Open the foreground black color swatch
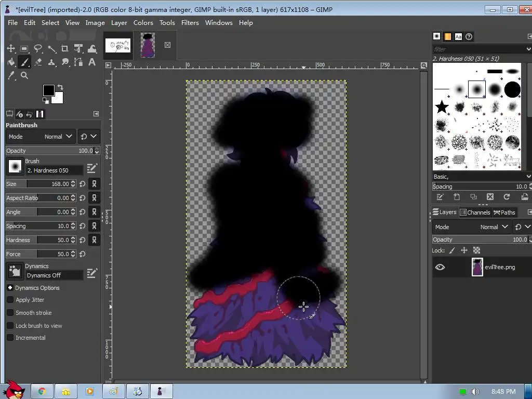The width and height of the screenshot is (532, 399). coord(48,90)
